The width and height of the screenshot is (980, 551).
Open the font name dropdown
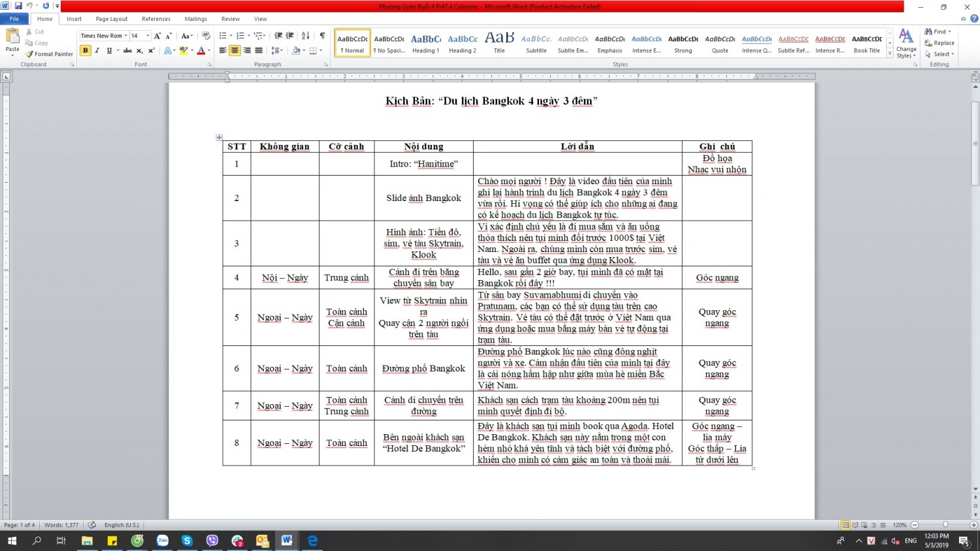[125, 36]
